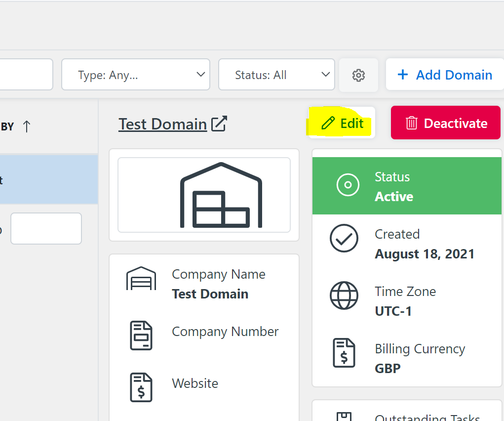
Task: Click the 'Company Number' label
Action: pos(225,332)
